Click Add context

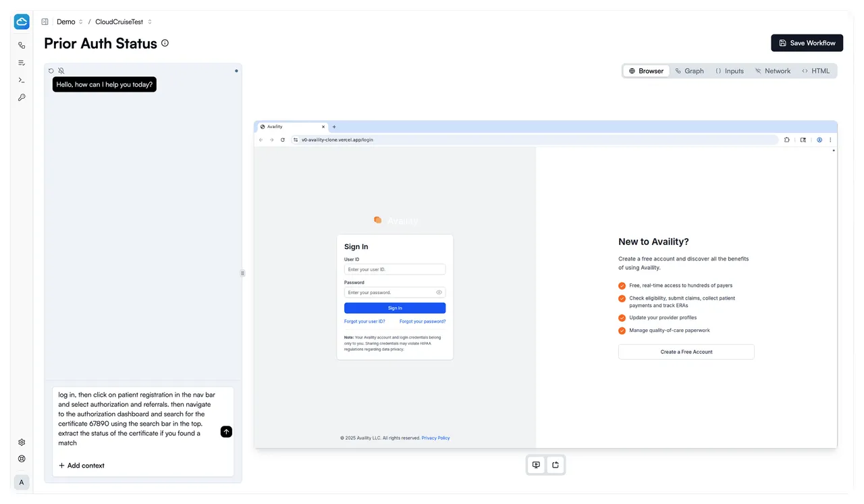tap(82, 466)
